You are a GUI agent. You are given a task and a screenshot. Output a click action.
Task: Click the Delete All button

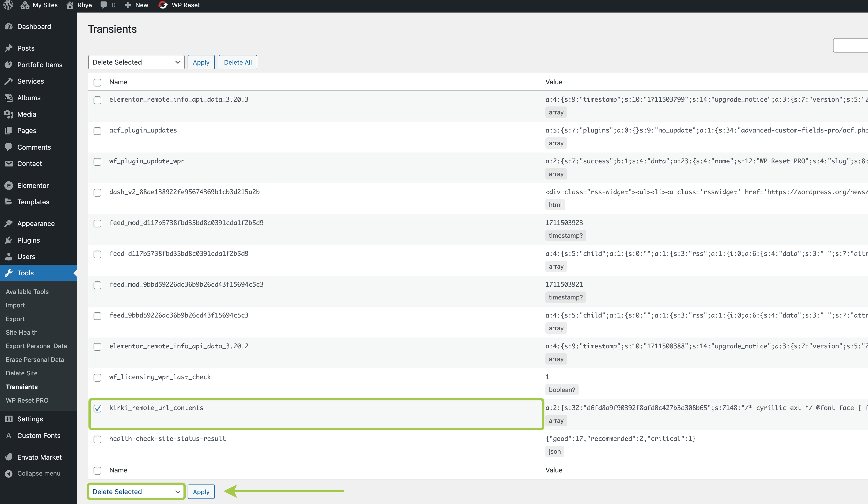238,62
